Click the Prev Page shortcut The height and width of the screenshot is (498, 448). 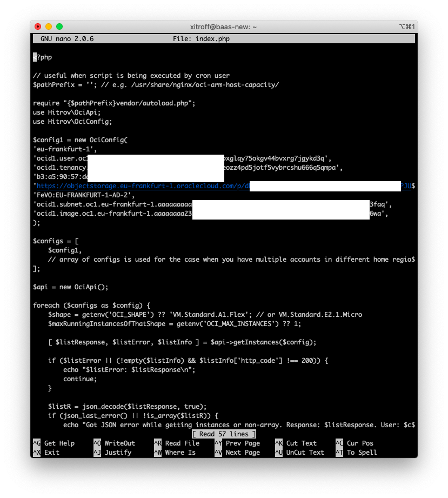pyautogui.click(x=242, y=443)
